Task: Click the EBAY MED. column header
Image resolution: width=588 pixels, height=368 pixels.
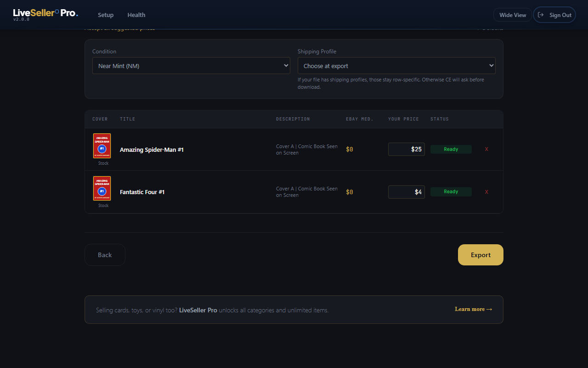Action: coord(360,119)
